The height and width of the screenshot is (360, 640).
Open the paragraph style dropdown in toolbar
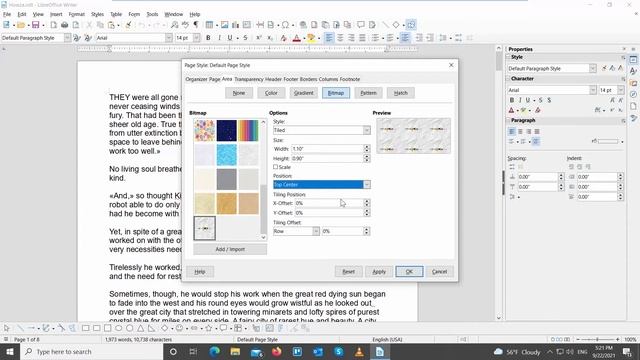point(67,38)
